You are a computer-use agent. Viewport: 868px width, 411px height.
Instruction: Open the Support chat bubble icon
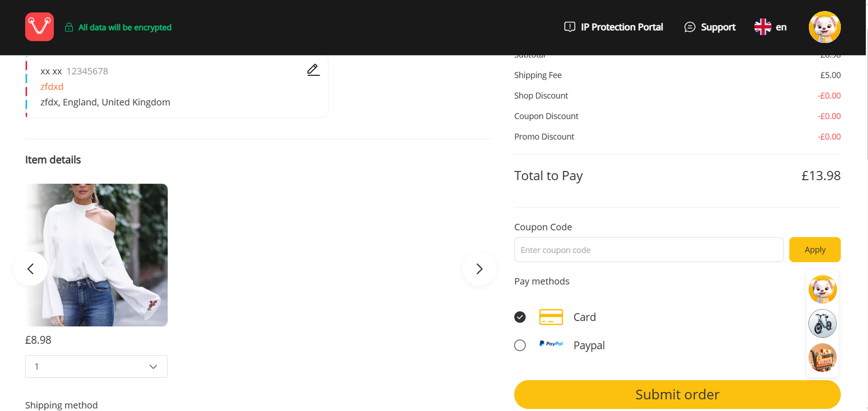tap(690, 27)
